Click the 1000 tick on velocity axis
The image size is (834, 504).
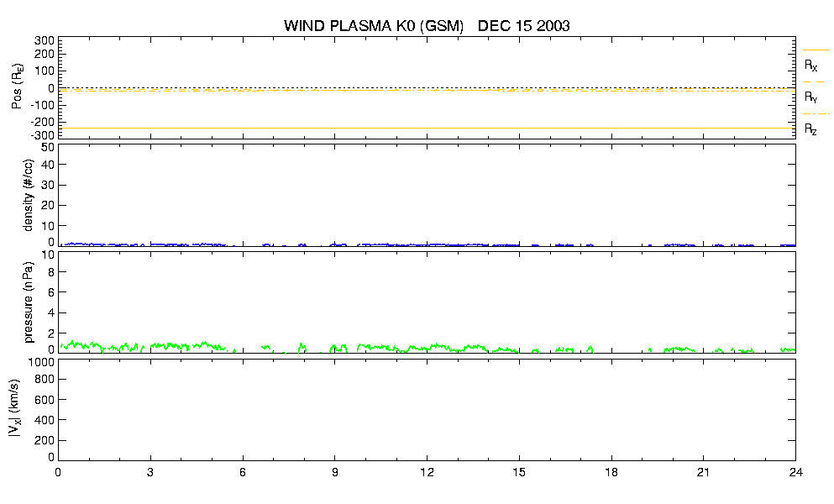pos(41,362)
